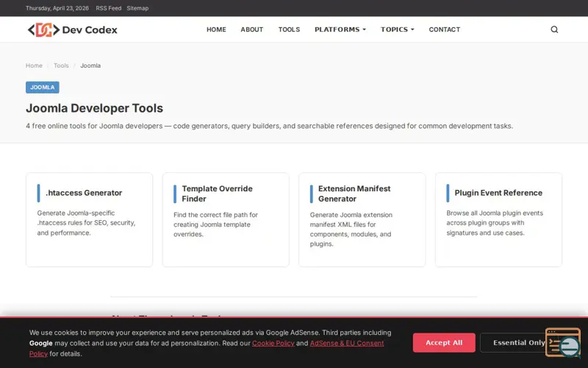Open the ABOUT menu item
Viewport: 588px width, 368px height.
click(252, 29)
